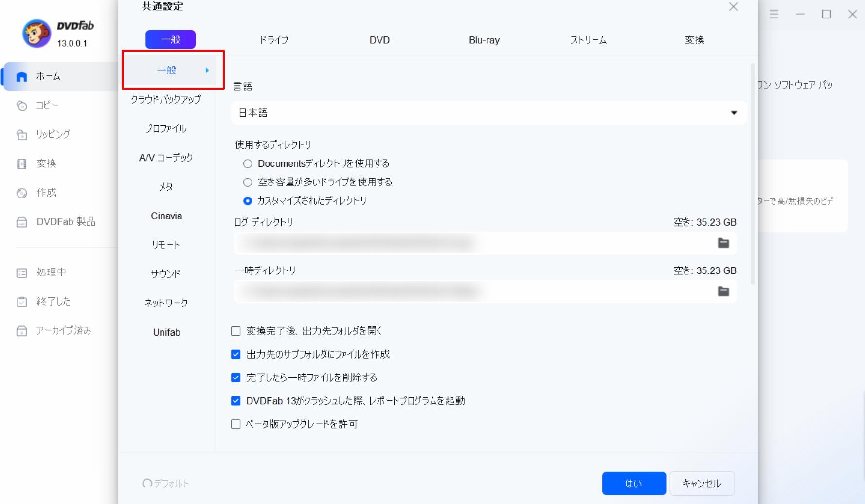The width and height of the screenshot is (865, 504).
Task: Switch to the ドライブ tab
Action: 274,40
